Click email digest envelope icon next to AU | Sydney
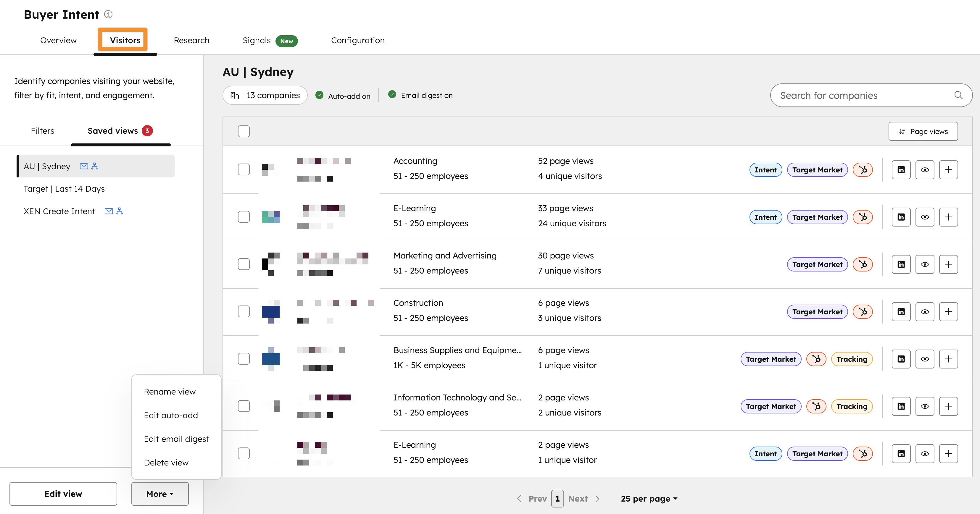Screen dimensions: 980x514 (84, 166)
